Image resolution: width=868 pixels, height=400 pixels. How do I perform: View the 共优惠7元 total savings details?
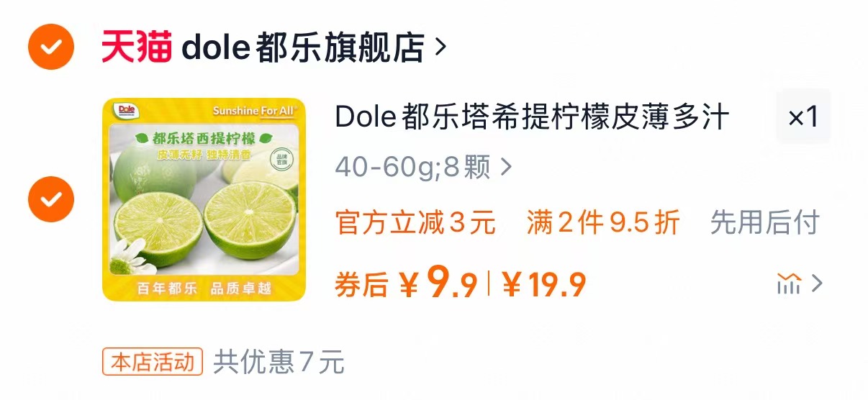coord(279,362)
